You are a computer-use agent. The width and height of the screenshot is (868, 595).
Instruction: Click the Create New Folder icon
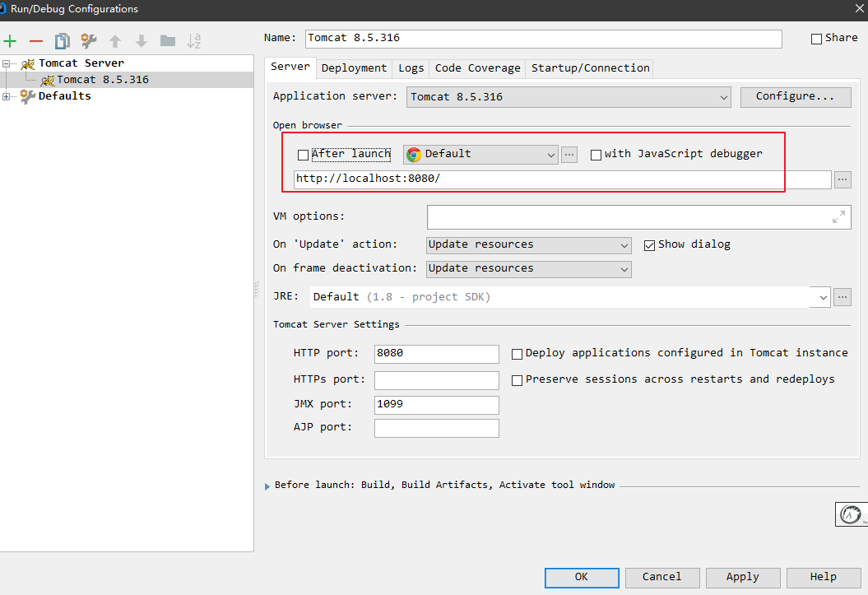coord(168,41)
